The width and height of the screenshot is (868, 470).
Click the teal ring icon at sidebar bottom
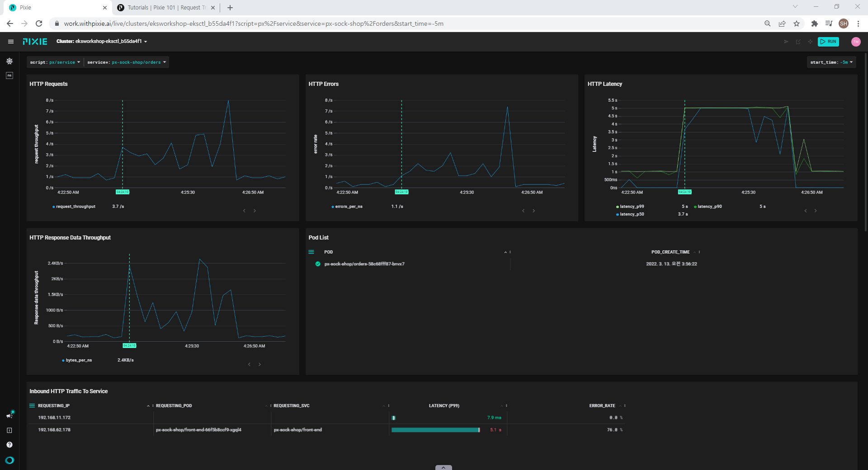(9, 461)
